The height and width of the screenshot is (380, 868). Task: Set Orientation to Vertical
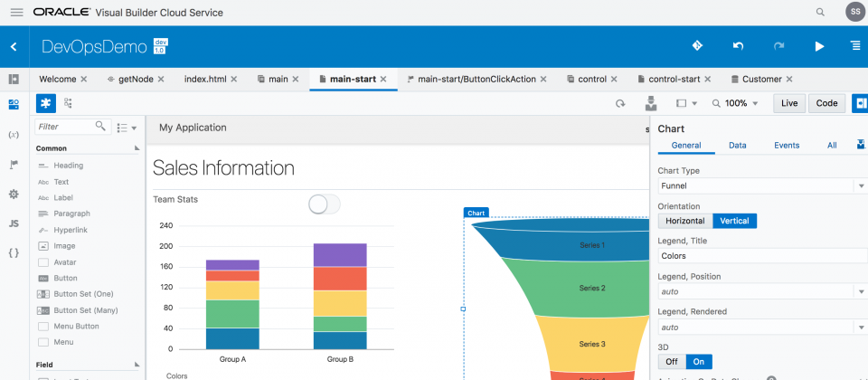[734, 221]
